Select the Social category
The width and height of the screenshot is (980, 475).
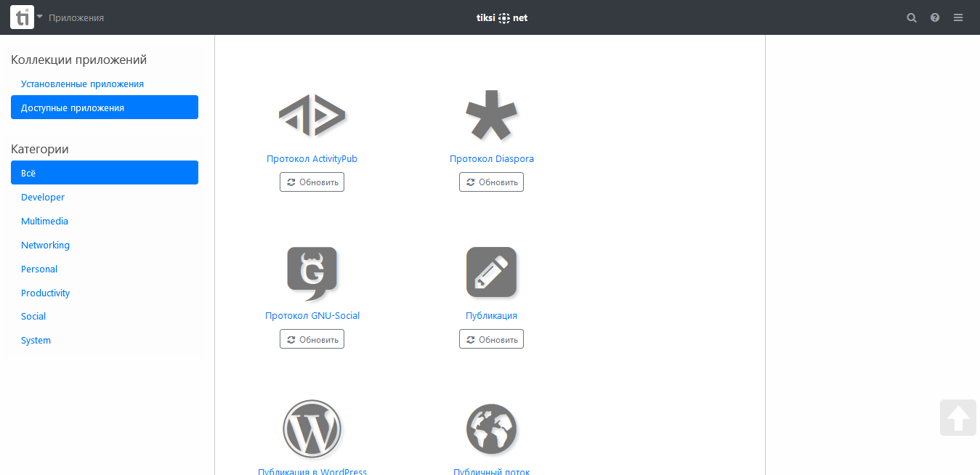[x=105, y=316]
